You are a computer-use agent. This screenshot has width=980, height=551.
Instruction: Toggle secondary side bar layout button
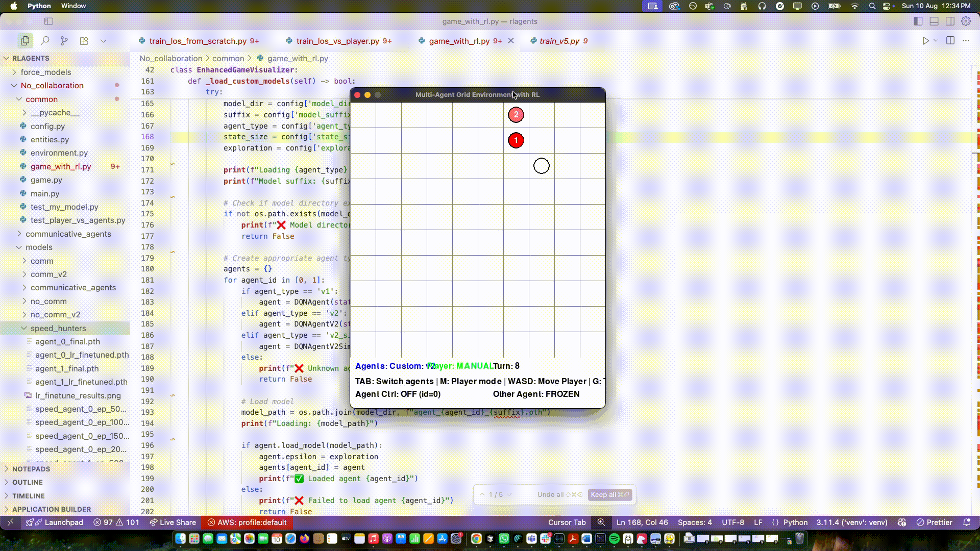pyautogui.click(x=950, y=21)
